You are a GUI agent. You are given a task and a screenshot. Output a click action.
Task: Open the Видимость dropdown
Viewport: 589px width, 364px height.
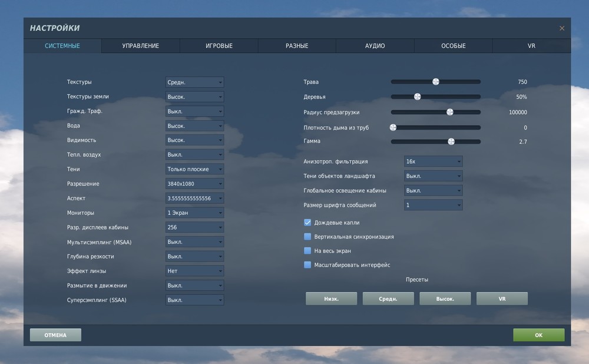194,140
